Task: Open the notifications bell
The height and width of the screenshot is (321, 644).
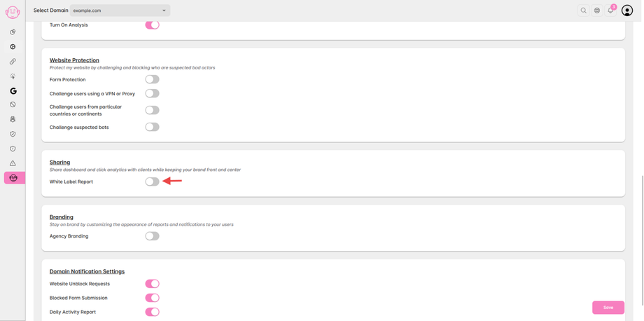Action: [610, 11]
